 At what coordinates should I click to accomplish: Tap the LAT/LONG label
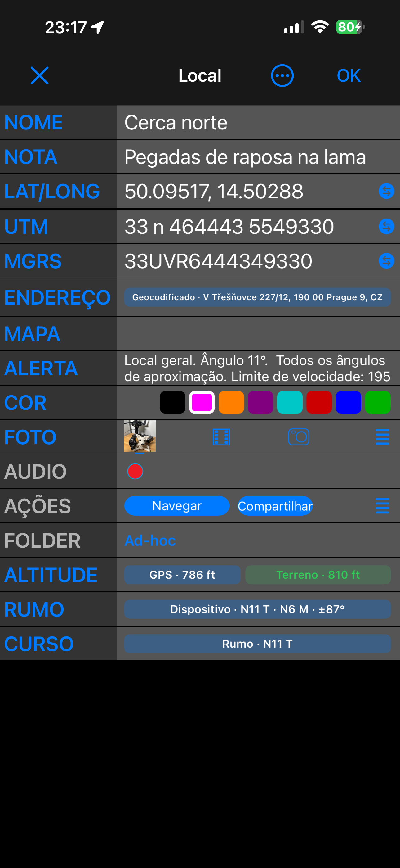(52, 192)
